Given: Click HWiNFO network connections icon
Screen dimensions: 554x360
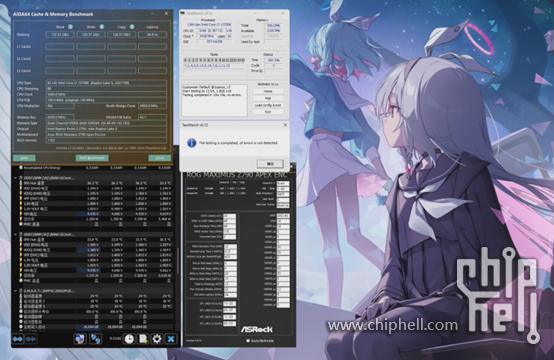Looking at the screenshot, I should pyautogui.click(x=95, y=339).
